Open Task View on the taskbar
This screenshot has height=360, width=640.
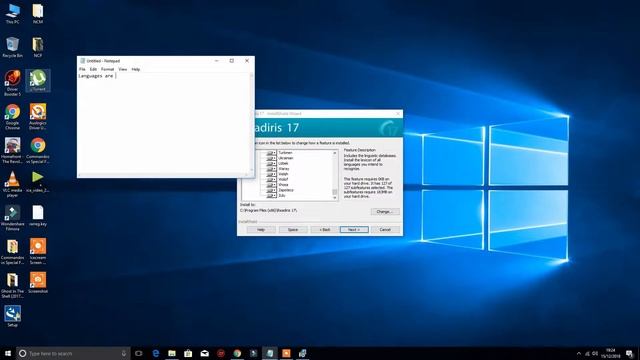pyautogui.click(x=139, y=353)
